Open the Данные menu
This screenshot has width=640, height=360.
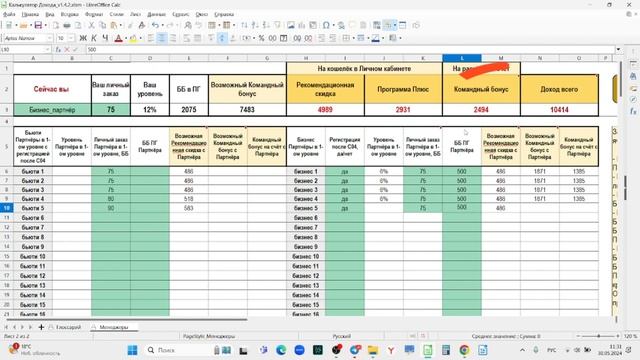(156, 14)
